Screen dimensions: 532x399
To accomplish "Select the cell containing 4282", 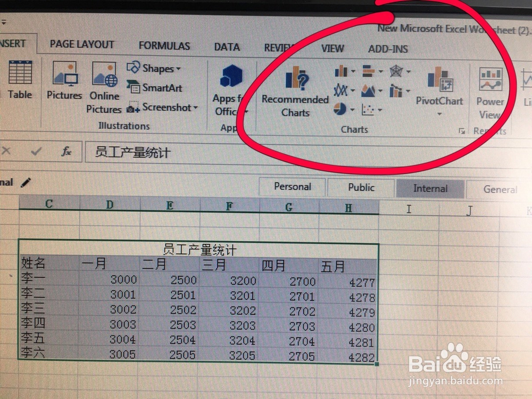I will click(347, 356).
